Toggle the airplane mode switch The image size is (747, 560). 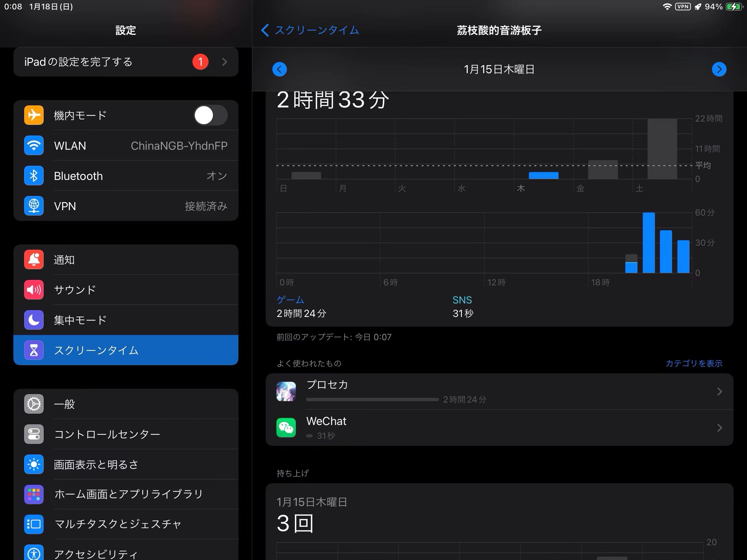(x=210, y=115)
